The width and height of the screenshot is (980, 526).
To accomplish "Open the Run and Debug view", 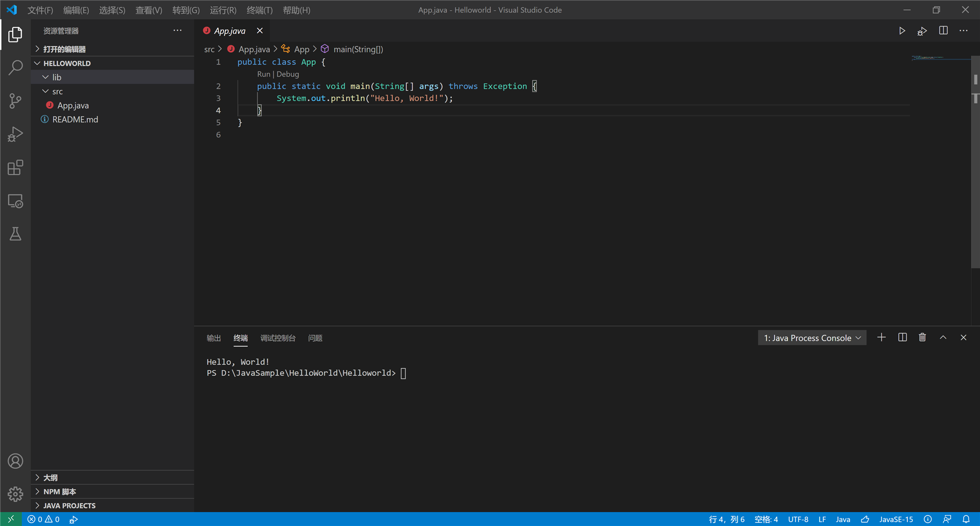I will pyautogui.click(x=15, y=134).
